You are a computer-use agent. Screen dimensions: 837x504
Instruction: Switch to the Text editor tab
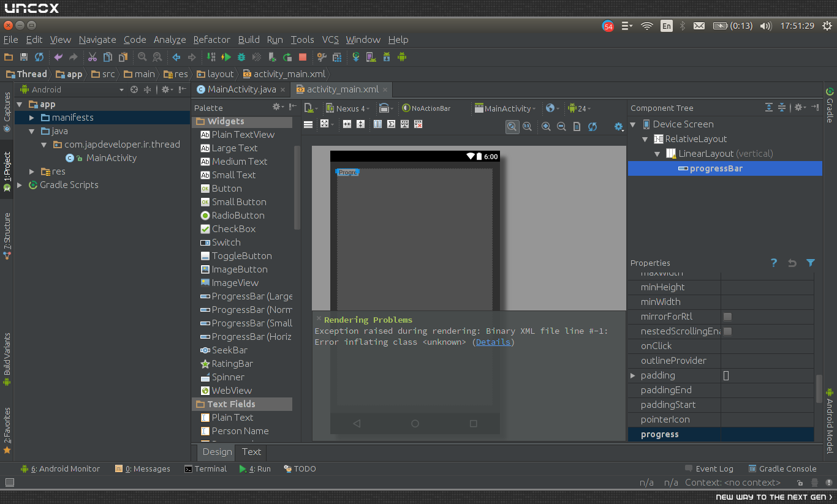click(251, 452)
